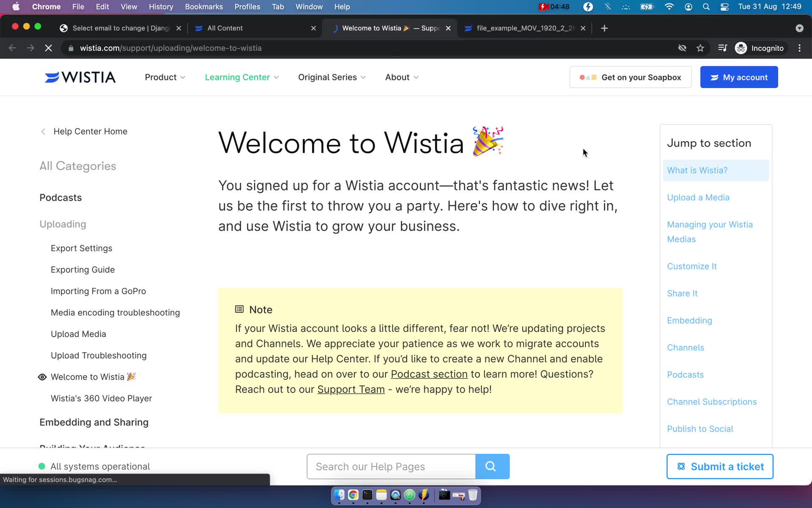The height and width of the screenshot is (508, 812).
Task: Open Chrome's three-dot menu
Action: tap(799, 48)
